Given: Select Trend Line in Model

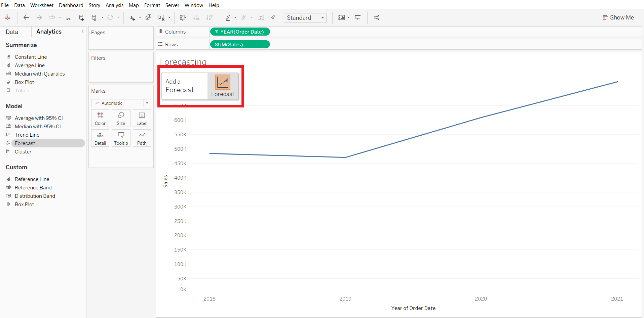Looking at the screenshot, I should click(x=27, y=135).
